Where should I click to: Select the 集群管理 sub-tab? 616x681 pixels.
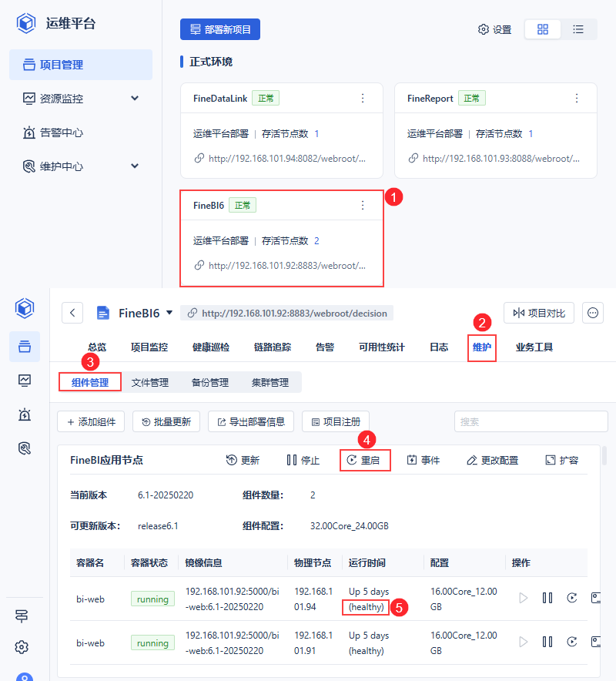point(270,382)
